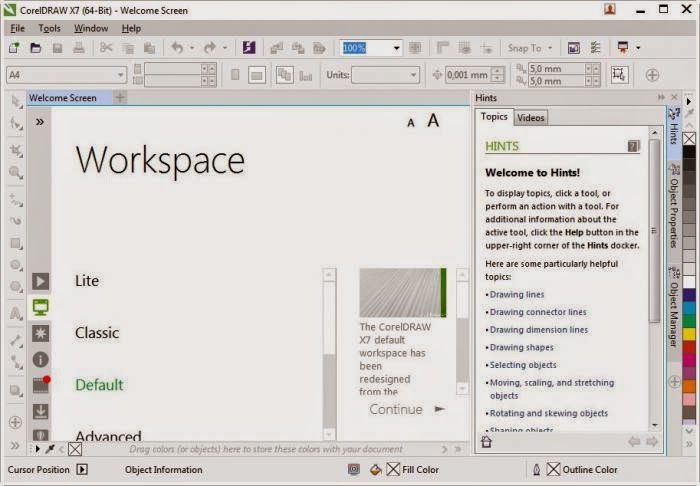Click the quick customize plus in property bar
Screen dimensions: 700x486
(x=652, y=75)
